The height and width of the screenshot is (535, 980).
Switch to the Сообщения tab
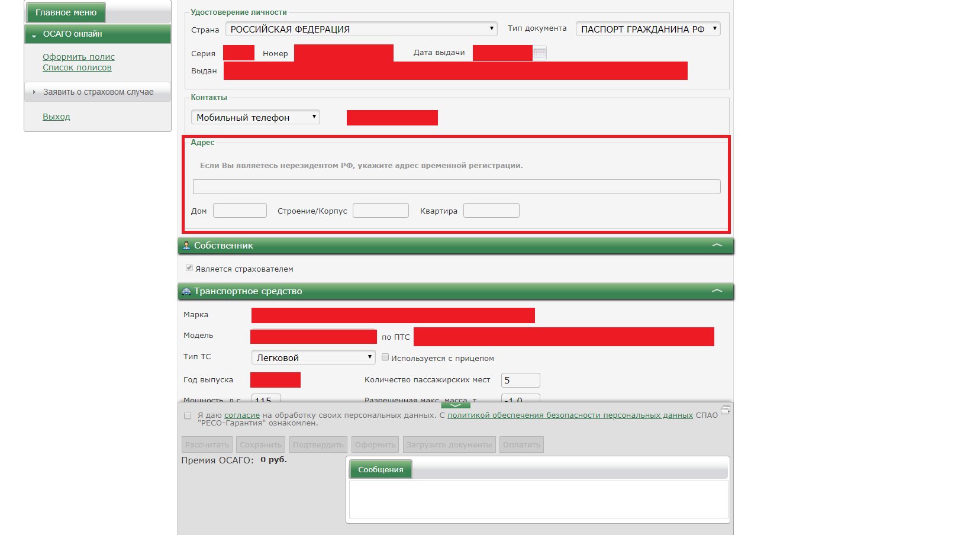click(x=381, y=469)
